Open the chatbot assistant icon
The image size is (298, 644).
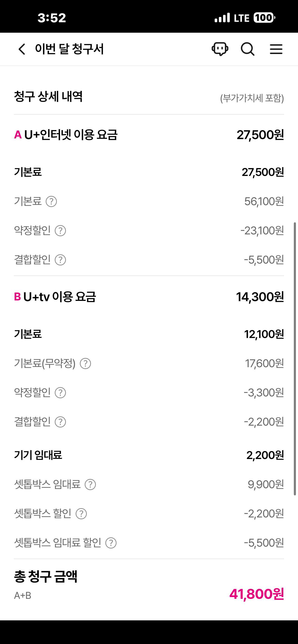(220, 49)
